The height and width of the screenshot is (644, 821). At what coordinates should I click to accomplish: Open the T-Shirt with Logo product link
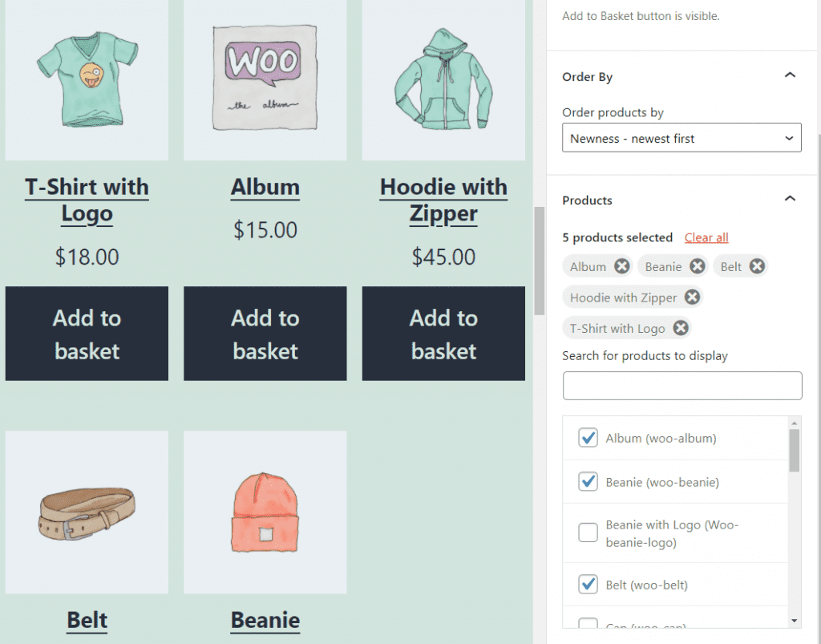point(86,200)
